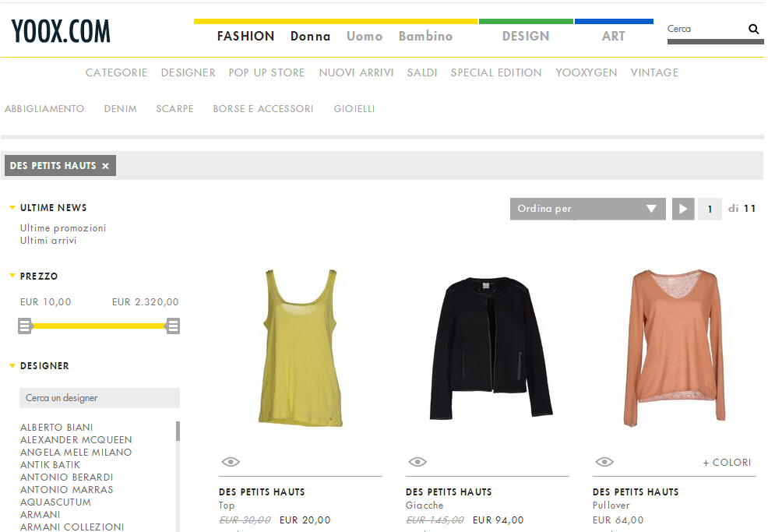Remove the DES PETITS HAUTS filter
The image size is (768, 532).
(x=105, y=166)
